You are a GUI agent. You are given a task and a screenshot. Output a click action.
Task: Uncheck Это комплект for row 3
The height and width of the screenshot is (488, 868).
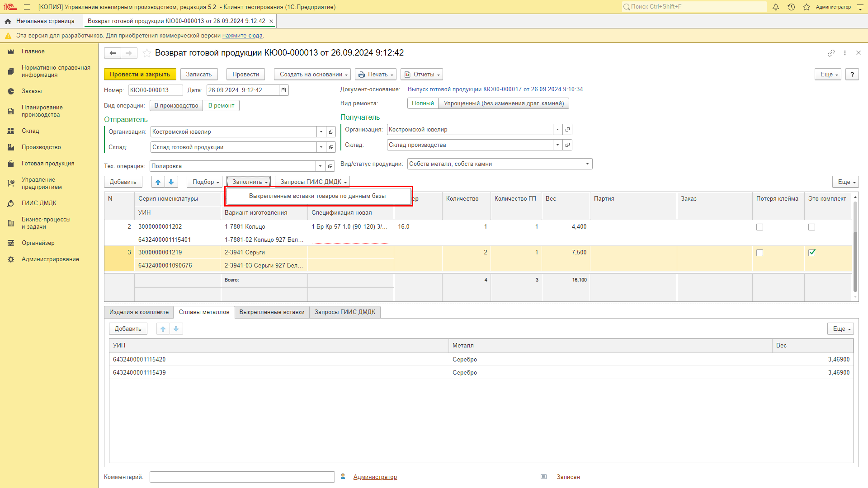(x=811, y=253)
